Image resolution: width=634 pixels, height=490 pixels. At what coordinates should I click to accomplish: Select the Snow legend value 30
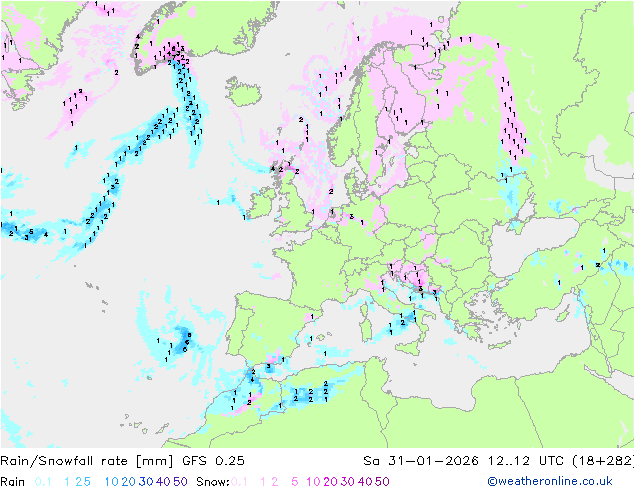[x=348, y=482]
